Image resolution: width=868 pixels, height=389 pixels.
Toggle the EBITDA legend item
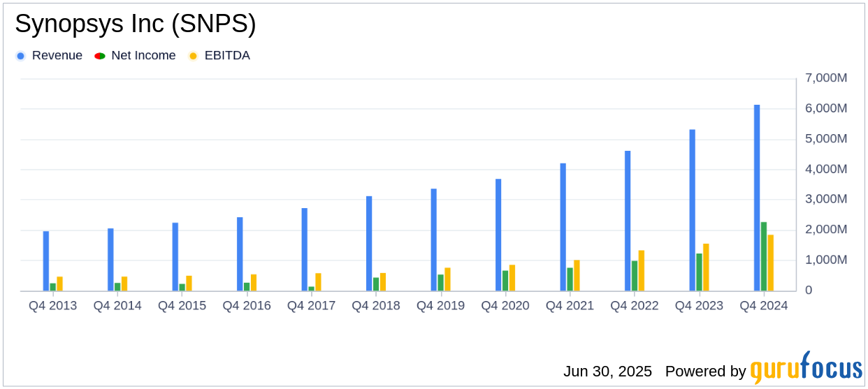[x=219, y=55]
